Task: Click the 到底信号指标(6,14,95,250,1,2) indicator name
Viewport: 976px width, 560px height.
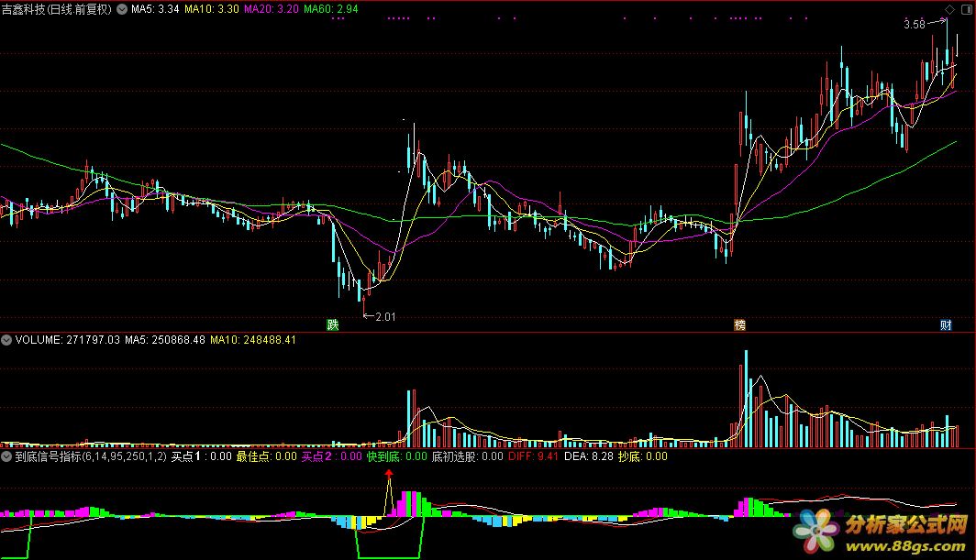Action: coord(91,456)
